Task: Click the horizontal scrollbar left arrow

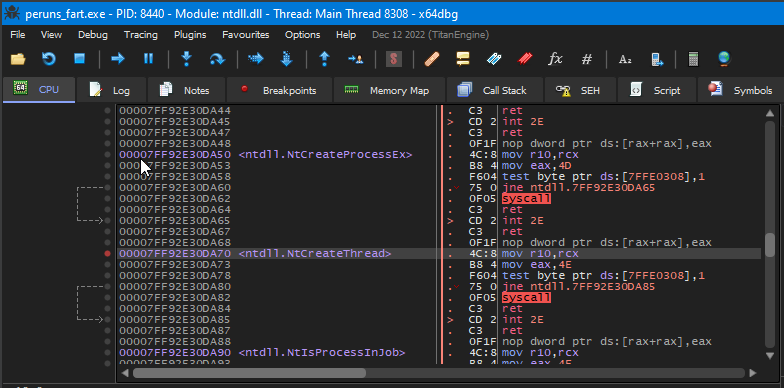Action: click(125, 373)
